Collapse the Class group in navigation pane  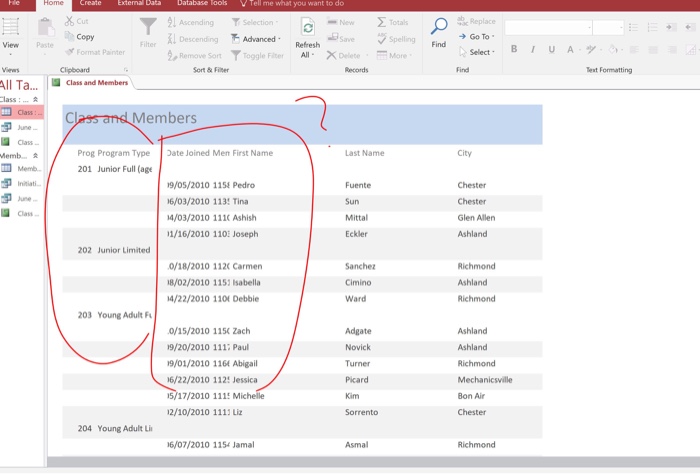point(37,100)
